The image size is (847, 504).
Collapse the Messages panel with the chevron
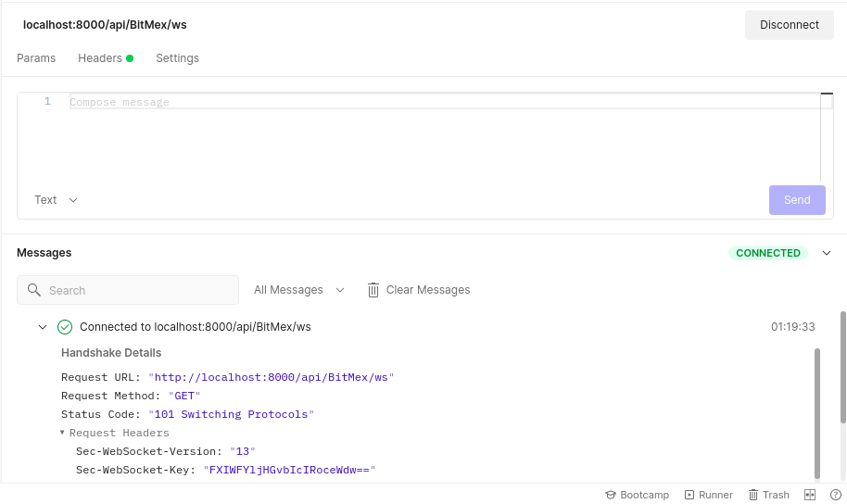tap(826, 253)
